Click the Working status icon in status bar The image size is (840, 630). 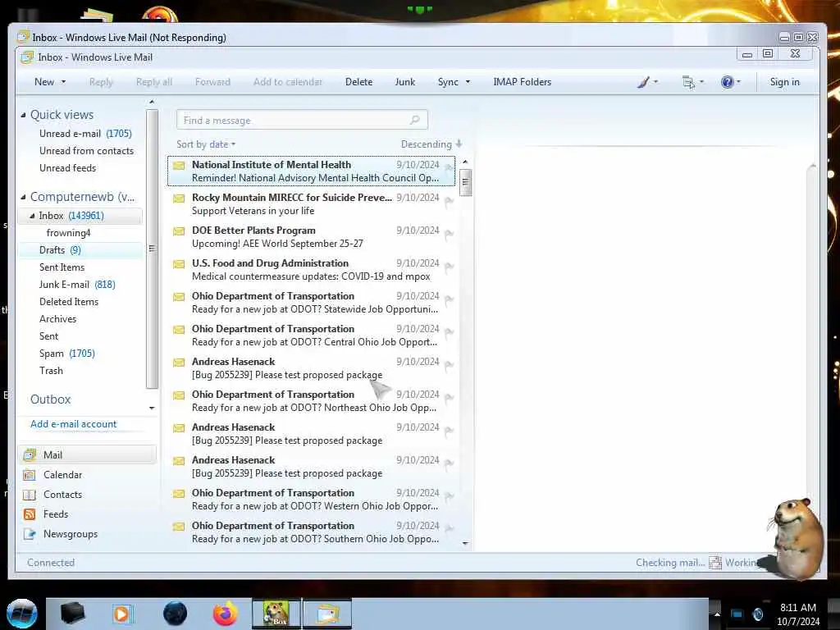715,563
